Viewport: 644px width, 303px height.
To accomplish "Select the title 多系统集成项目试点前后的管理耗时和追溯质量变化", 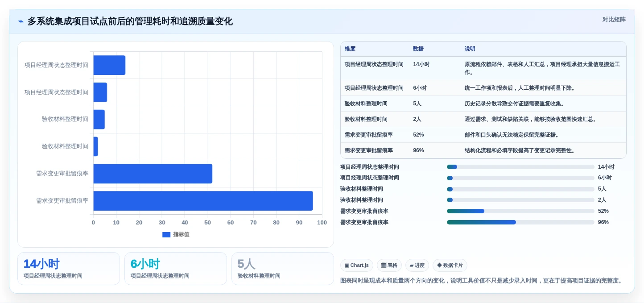I will click(130, 21).
